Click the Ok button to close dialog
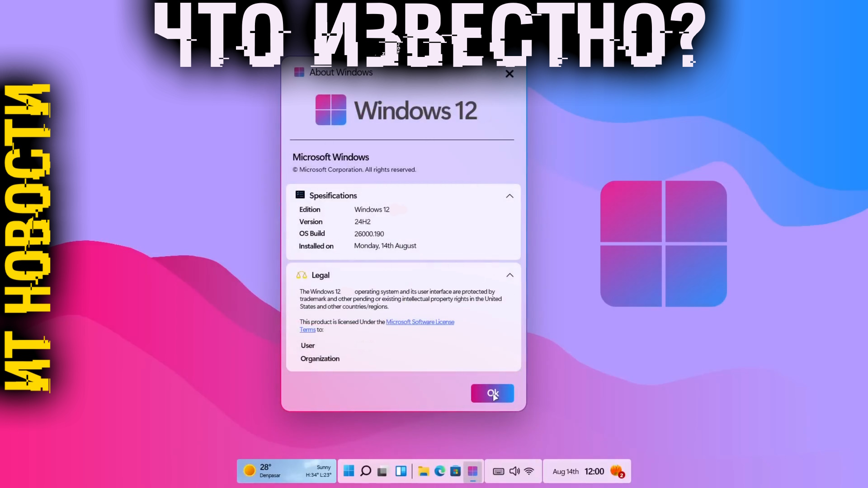868x488 pixels. (492, 393)
